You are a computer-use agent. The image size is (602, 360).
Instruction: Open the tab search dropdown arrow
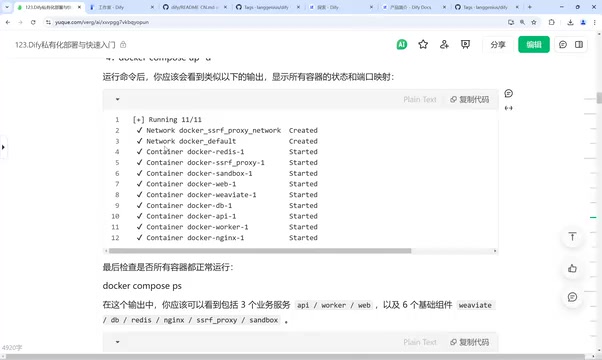7,7
